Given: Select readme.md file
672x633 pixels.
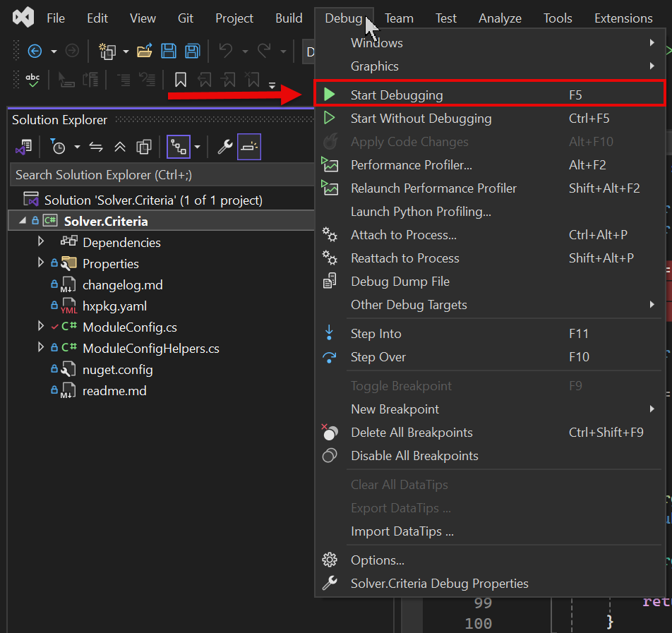Looking at the screenshot, I should click(x=114, y=391).
